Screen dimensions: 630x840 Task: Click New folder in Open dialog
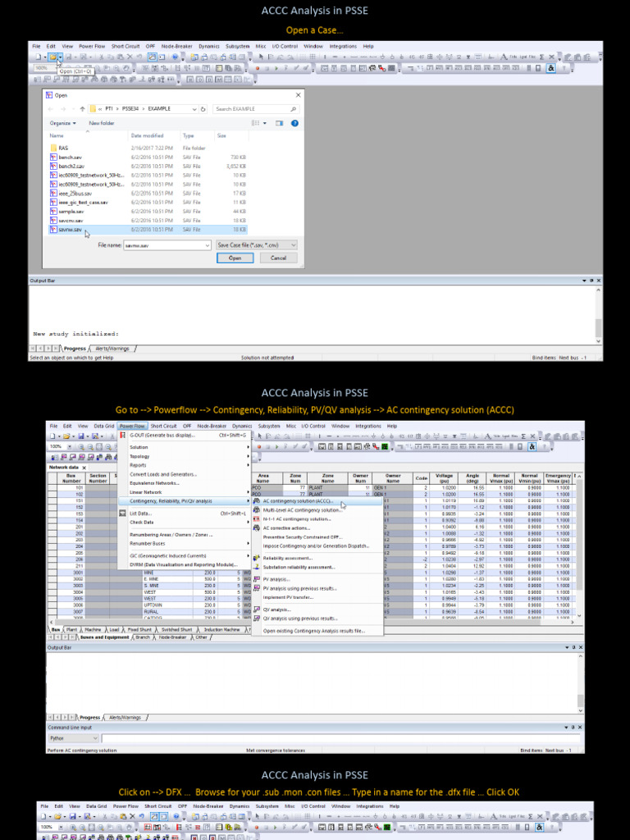pyautogui.click(x=101, y=123)
